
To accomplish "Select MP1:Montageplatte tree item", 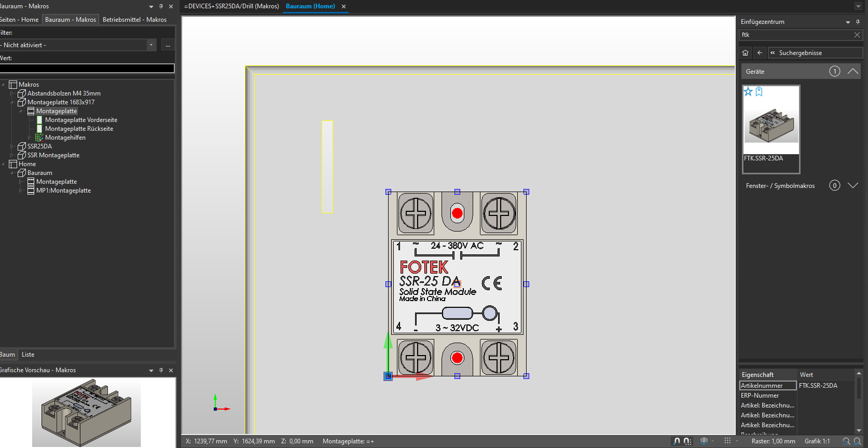I will (x=63, y=191).
